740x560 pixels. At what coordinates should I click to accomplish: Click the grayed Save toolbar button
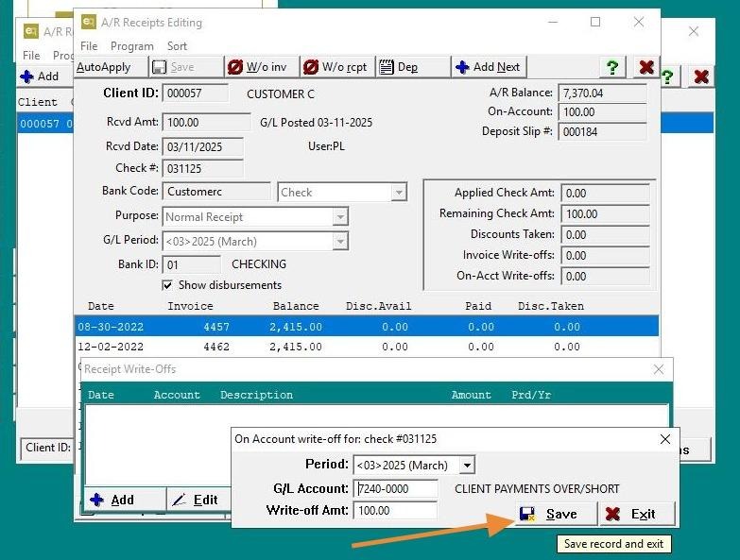coord(186,67)
